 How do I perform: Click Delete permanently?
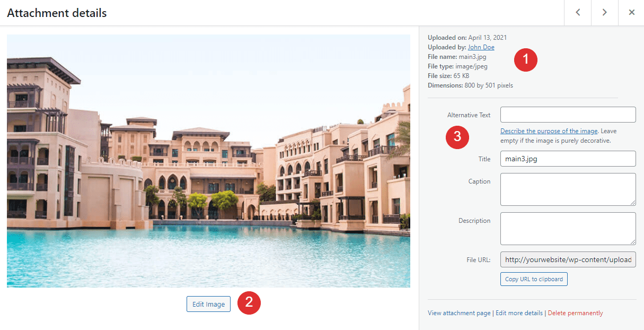[575, 312]
